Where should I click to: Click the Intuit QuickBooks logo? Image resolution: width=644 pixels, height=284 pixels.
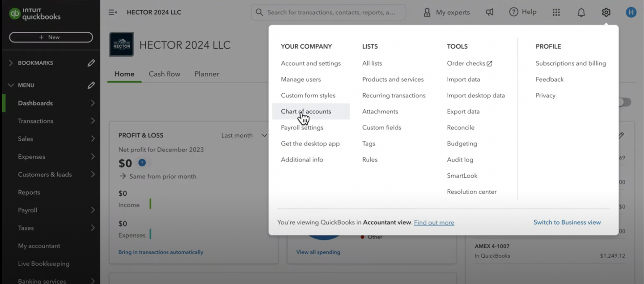point(35,14)
